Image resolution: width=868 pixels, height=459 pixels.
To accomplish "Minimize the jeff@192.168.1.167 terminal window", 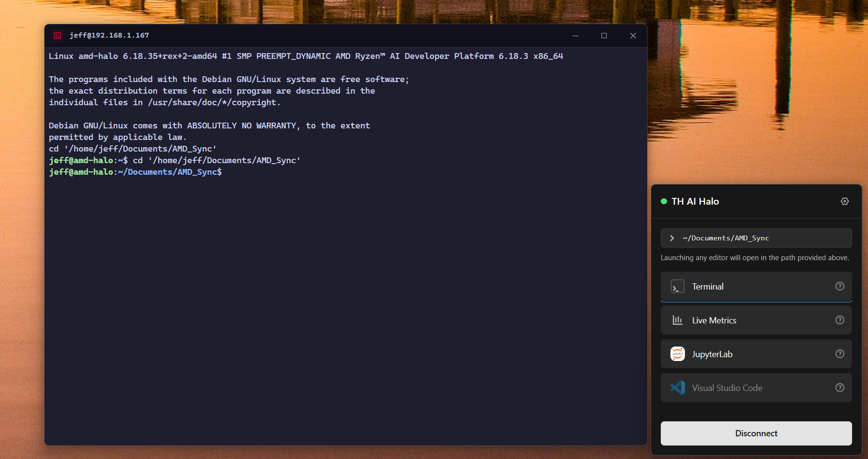I will click(x=575, y=36).
